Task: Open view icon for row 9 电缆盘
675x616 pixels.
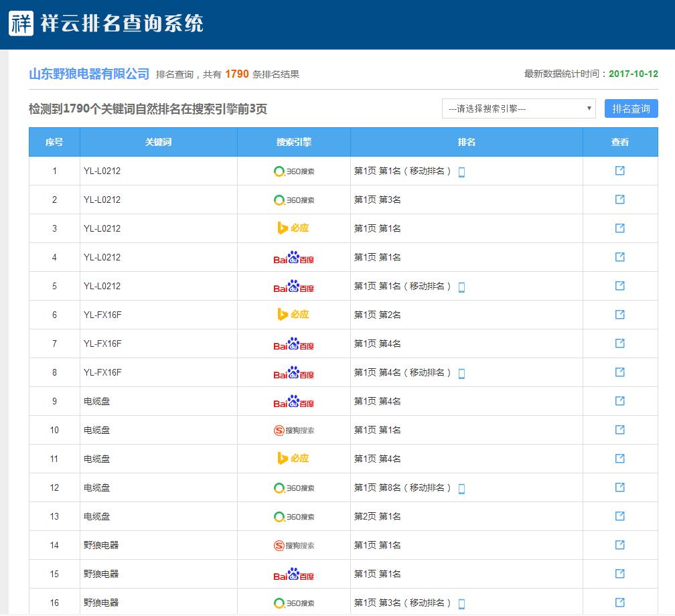Action: [620, 401]
